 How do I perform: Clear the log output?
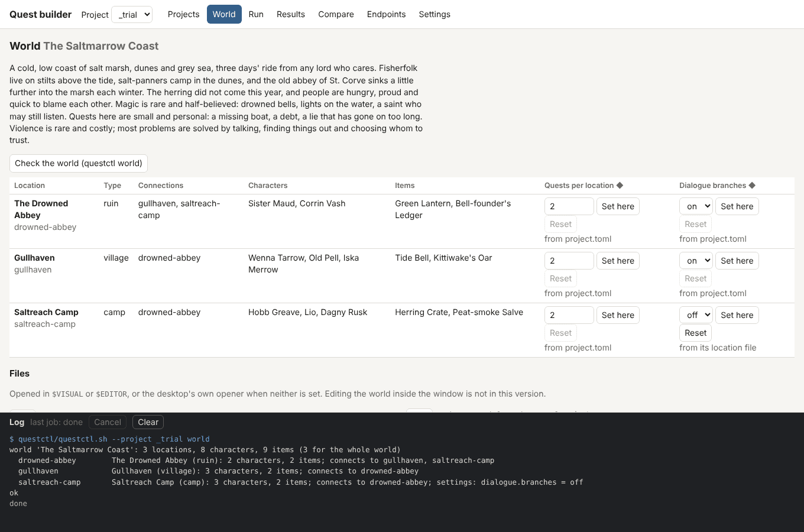click(148, 422)
